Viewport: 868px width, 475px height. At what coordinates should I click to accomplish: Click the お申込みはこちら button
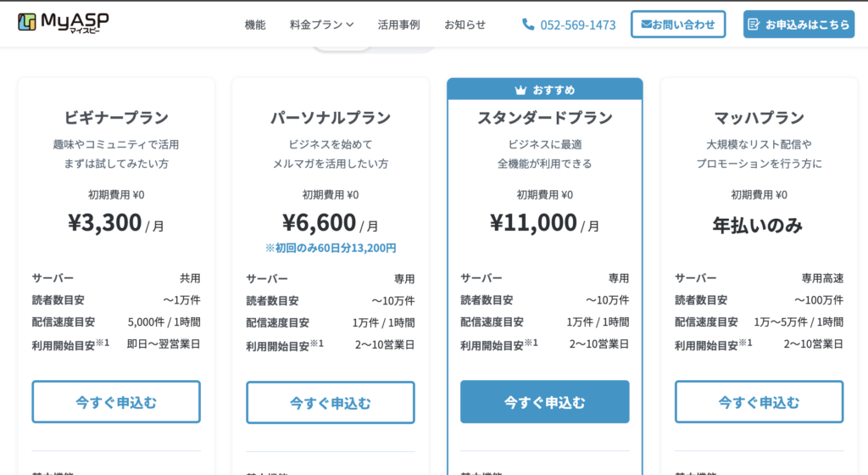click(x=798, y=25)
